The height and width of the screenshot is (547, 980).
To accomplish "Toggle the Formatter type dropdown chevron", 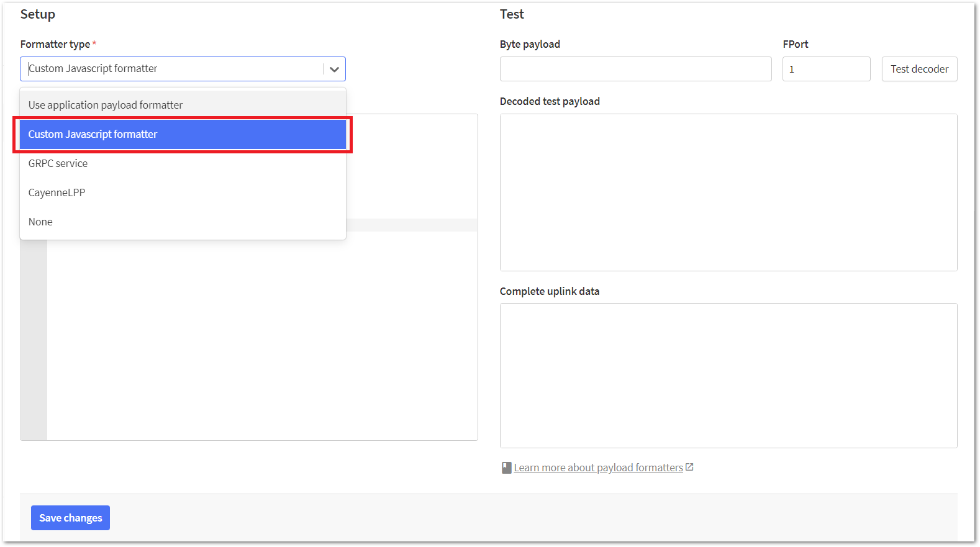I will (x=334, y=69).
